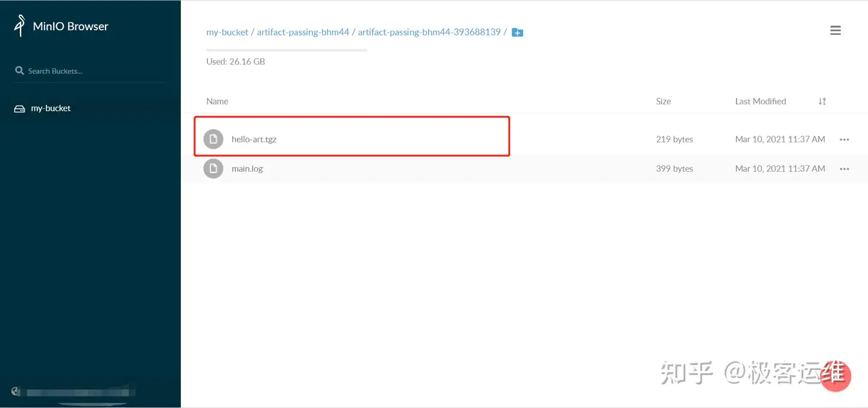Select the hello-art.tgz file icon
This screenshot has width=868, height=408.
[213, 139]
